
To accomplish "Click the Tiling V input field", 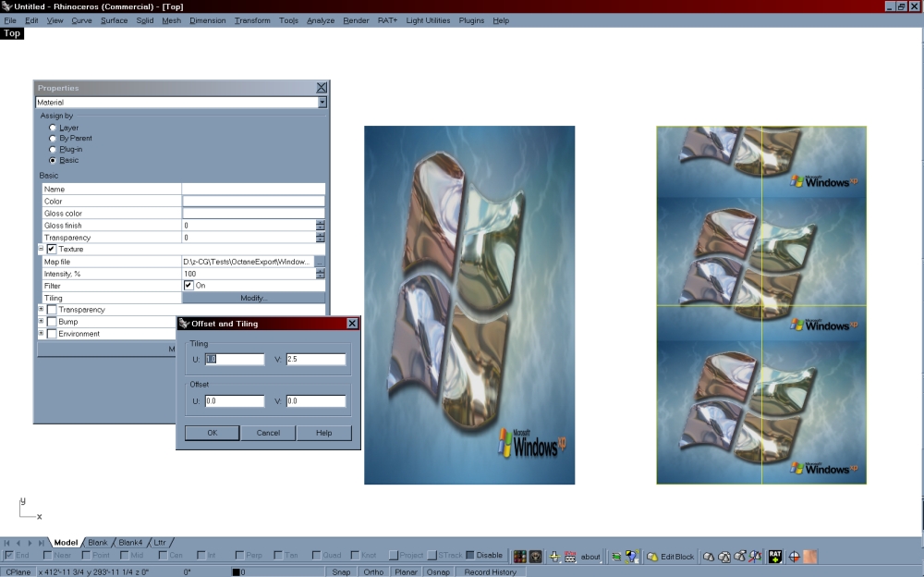I will [316, 360].
